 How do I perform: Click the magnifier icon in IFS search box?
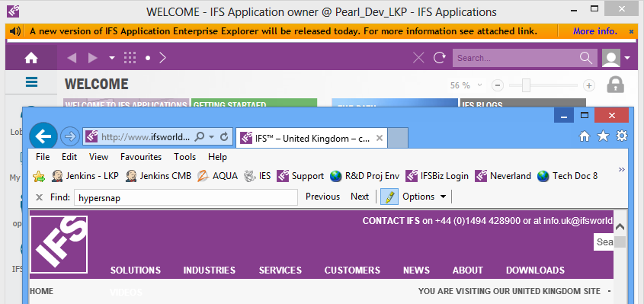(586, 58)
